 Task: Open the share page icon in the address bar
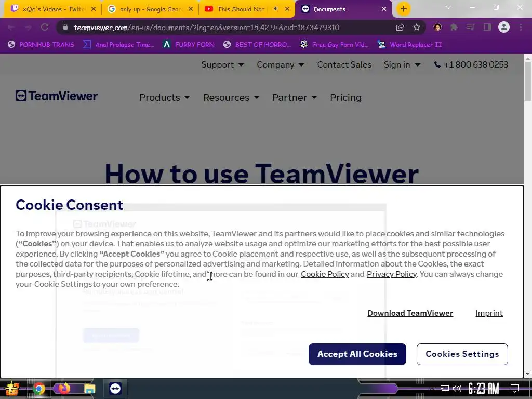[400, 27]
